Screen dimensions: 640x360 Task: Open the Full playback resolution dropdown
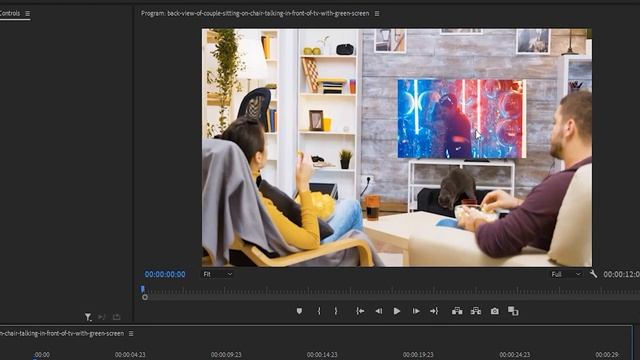566,274
